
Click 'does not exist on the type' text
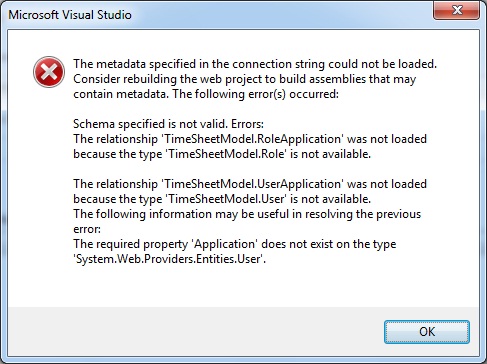(x=329, y=244)
